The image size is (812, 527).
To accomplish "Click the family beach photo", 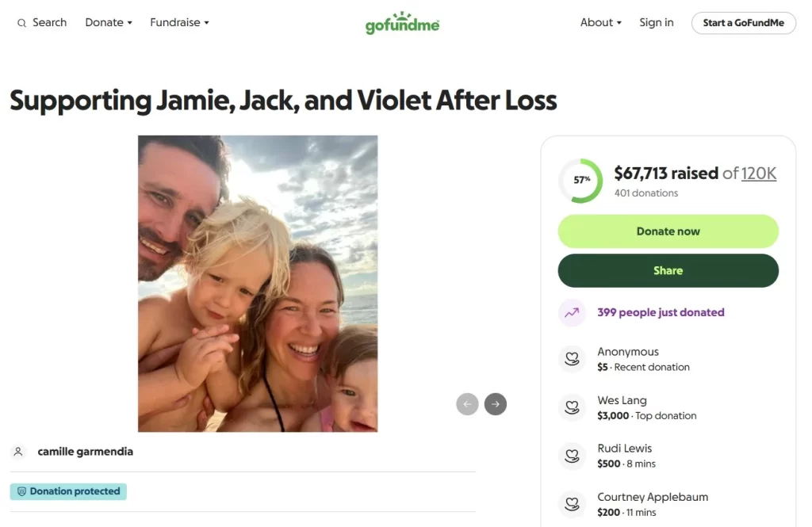I will (258, 283).
